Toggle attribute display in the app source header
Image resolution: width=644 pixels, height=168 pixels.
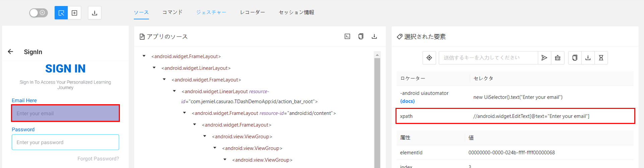click(347, 36)
